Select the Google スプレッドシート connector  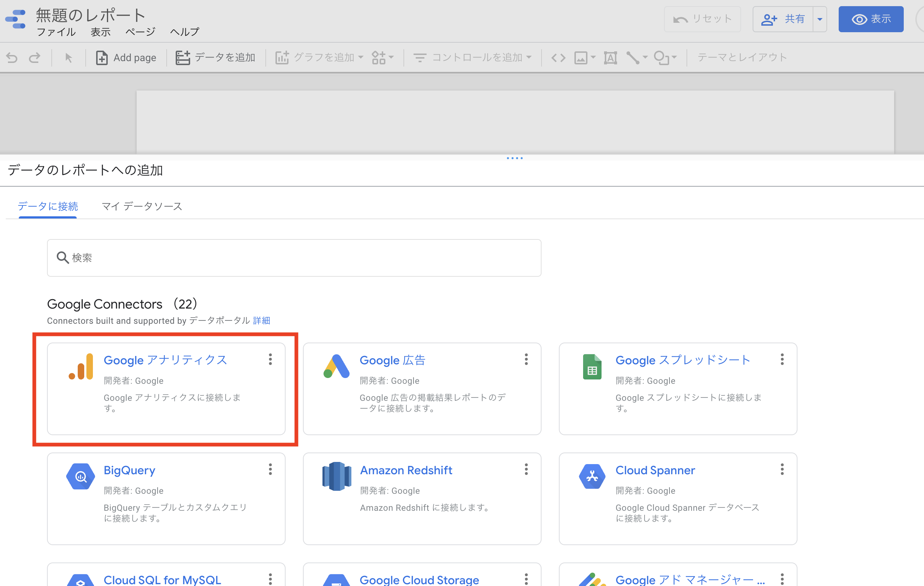[x=678, y=388]
